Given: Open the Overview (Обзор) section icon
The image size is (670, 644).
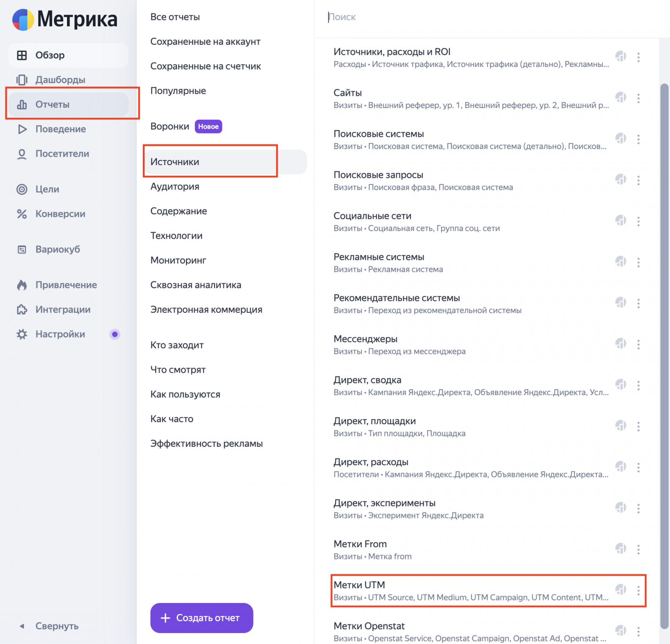Looking at the screenshot, I should pyautogui.click(x=22, y=55).
